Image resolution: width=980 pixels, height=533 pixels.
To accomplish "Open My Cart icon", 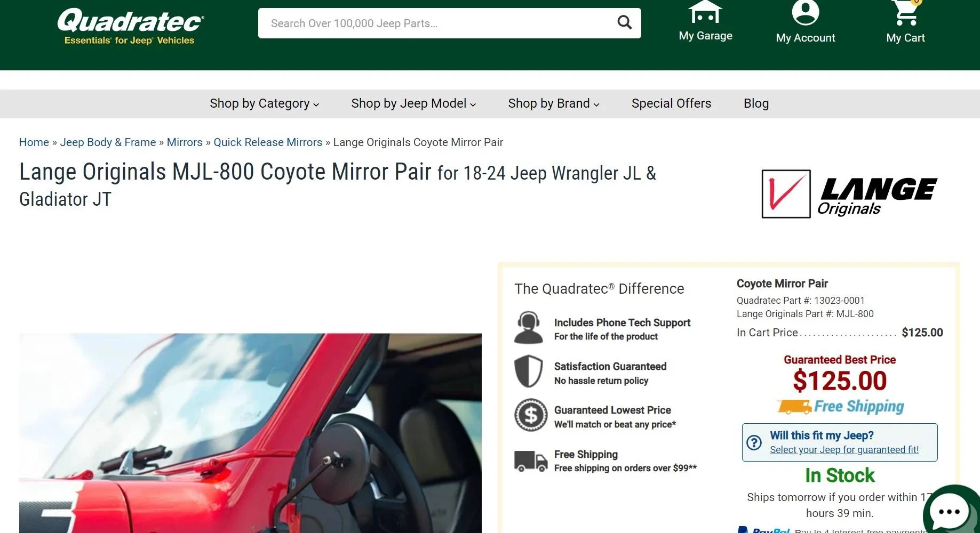I will tap(906, 12).
